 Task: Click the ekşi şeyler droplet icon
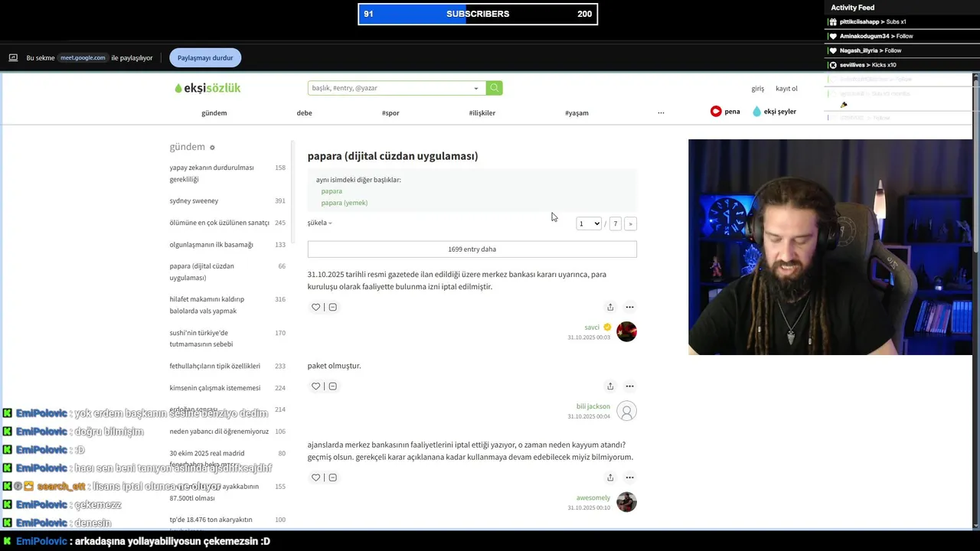pos(756,112)
